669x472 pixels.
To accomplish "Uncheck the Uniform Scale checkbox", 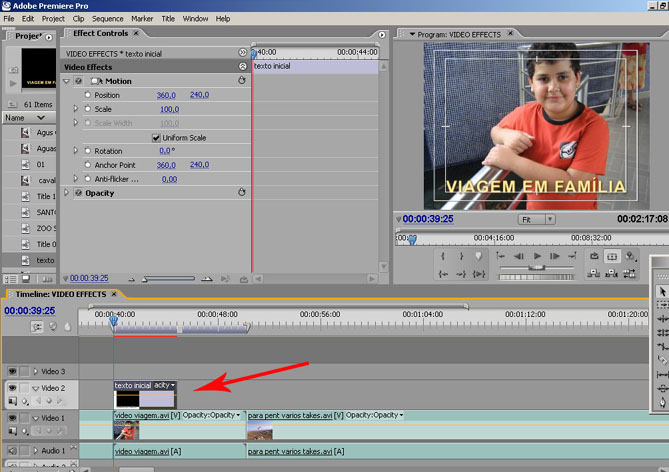I will [155, 137].
